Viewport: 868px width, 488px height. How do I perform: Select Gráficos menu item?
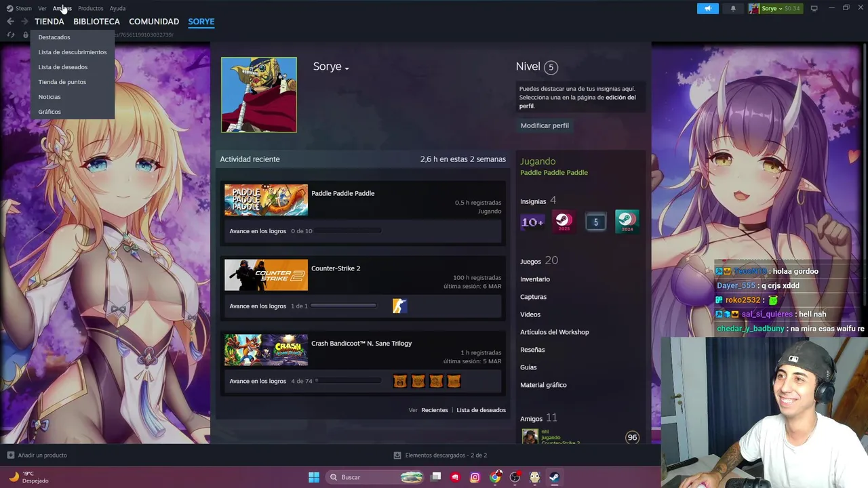(73, 112)
